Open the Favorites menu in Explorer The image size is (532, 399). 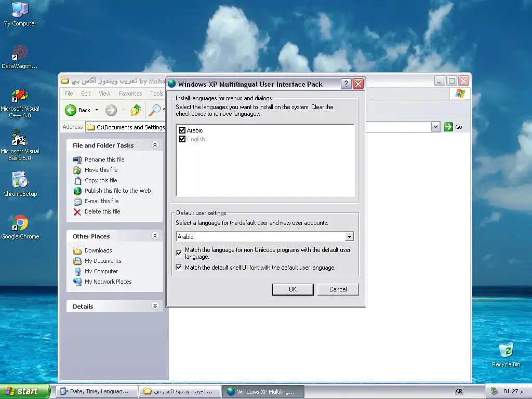[130, 94]
